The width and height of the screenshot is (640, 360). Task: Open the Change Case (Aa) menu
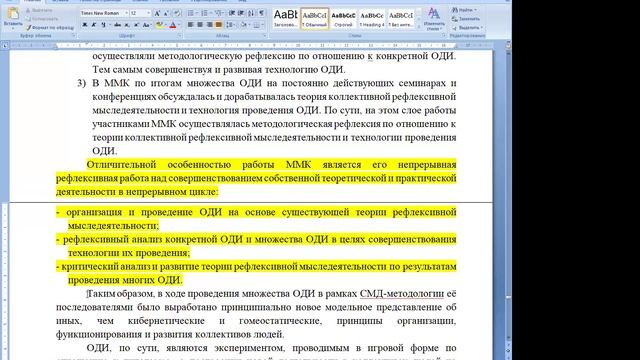(x=147, y=25)
